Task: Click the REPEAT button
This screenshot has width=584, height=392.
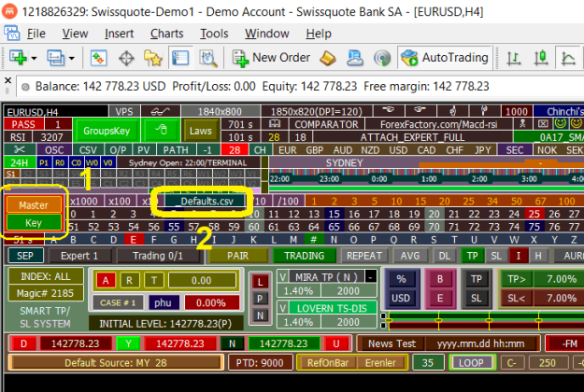Action: click(364, 256)
